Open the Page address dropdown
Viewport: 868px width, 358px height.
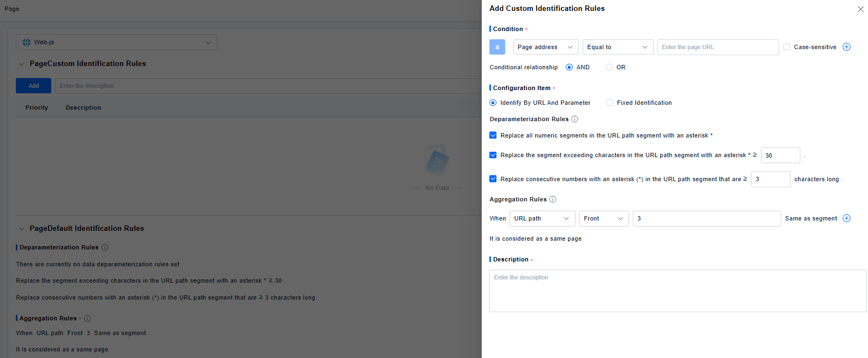click(545, 47)
